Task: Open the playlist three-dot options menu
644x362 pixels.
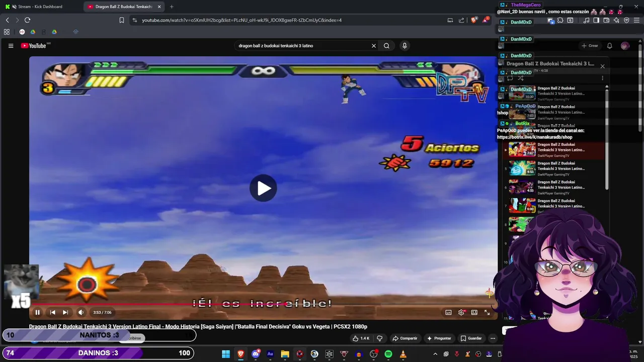Action: click(602, 78)
